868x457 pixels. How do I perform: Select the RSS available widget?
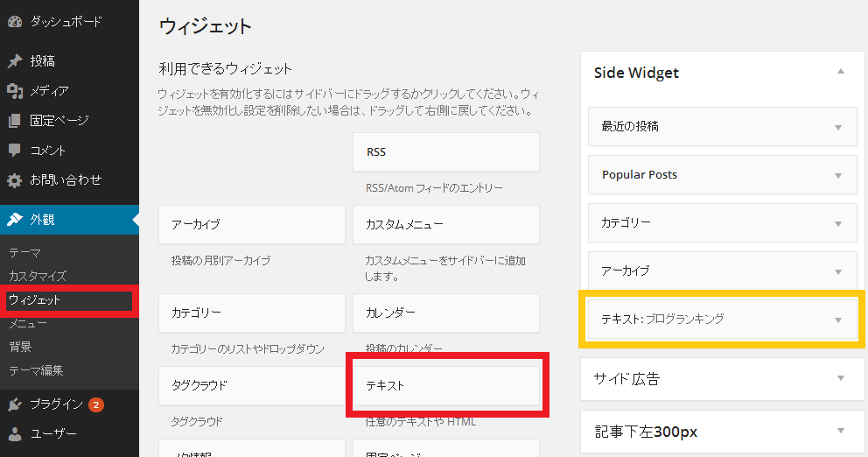[x=446, y=152]
